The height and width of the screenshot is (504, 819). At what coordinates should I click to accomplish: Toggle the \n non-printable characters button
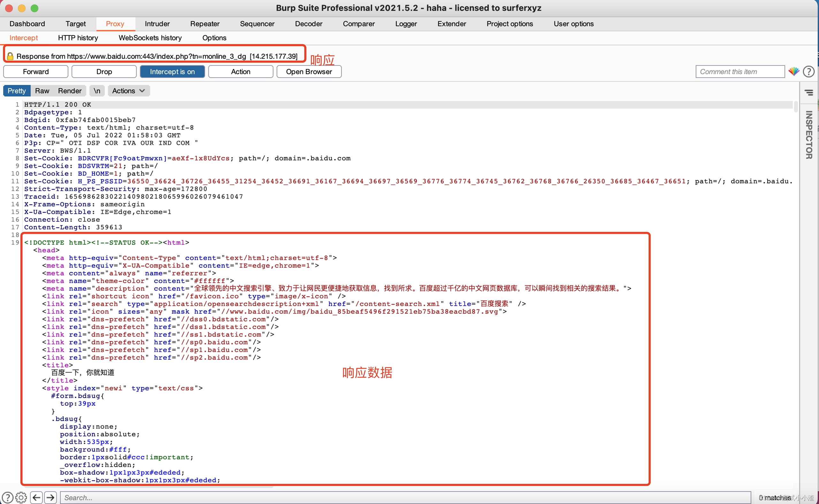tap(97, 91)
